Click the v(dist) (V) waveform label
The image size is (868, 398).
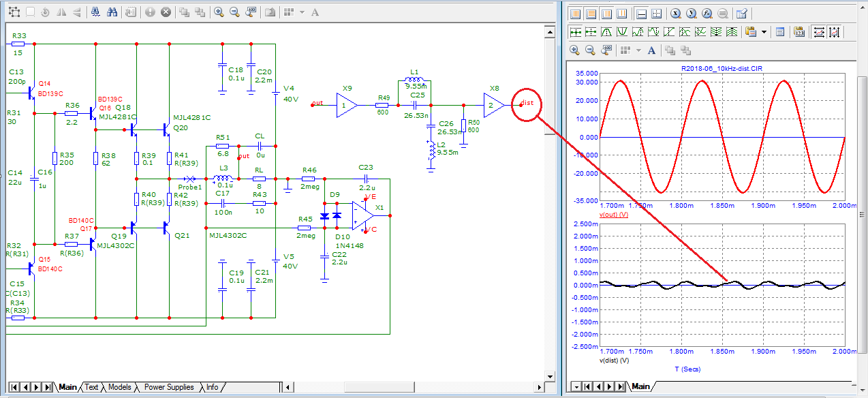coord(614,360)
